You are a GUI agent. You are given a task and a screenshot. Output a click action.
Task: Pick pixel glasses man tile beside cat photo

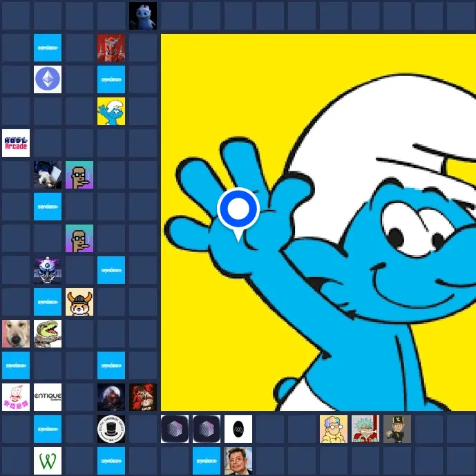pos(79,175)
